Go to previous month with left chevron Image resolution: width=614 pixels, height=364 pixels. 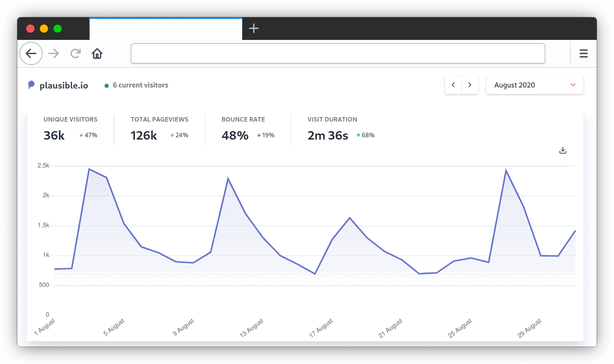[x=453, y=85]
